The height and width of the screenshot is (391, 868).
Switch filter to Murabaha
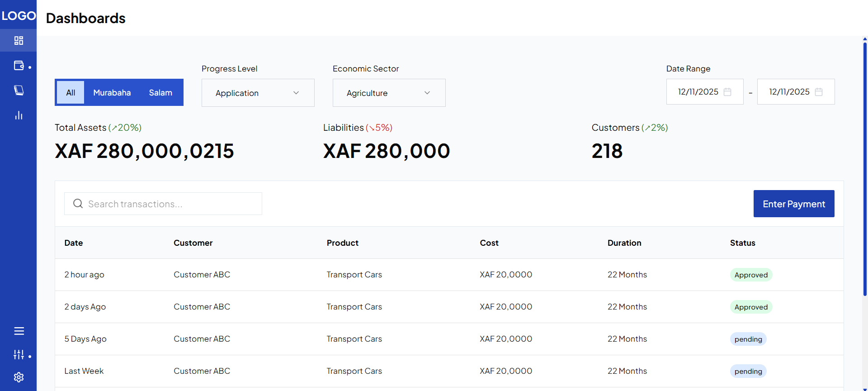[112, 93]
